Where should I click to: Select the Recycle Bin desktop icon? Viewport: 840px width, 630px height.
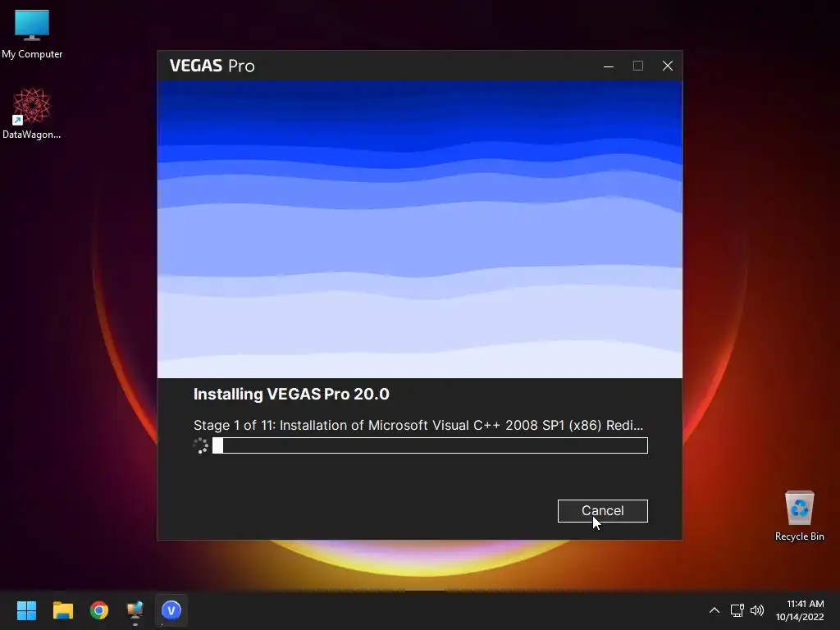pos(799,516)
